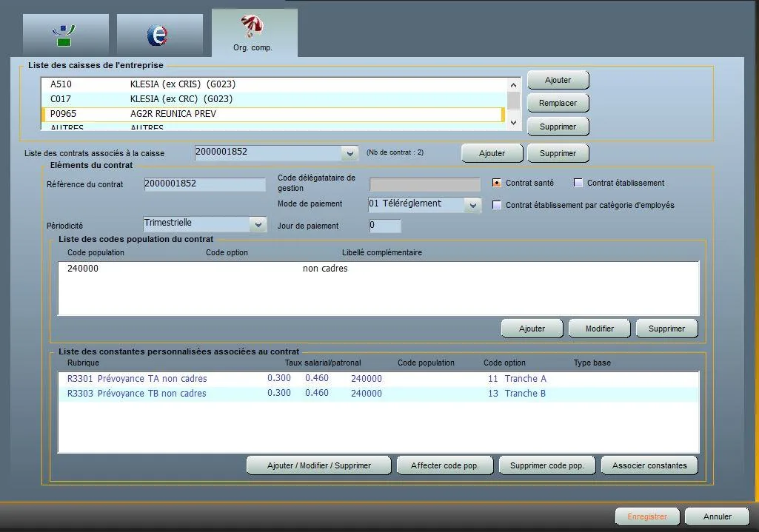
Task: Click the 11 Tranche A code option
Action: pyautogui.click(x=517, y=379)
